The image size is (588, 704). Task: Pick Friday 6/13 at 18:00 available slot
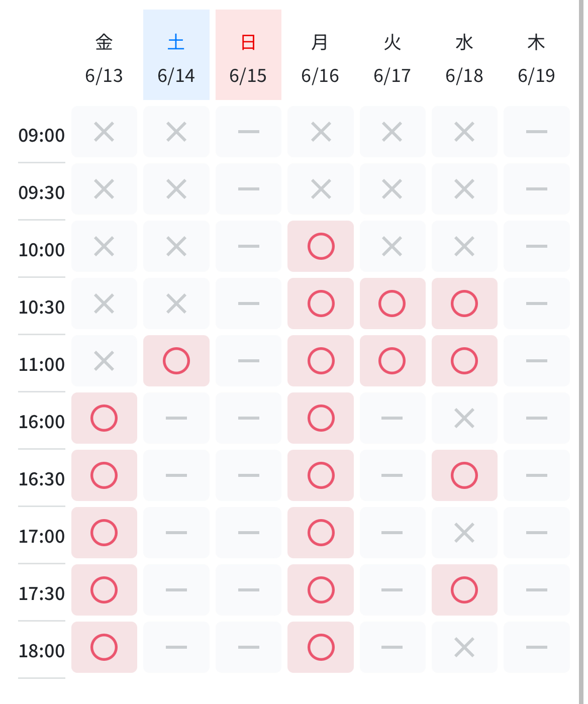pos(104,647)
